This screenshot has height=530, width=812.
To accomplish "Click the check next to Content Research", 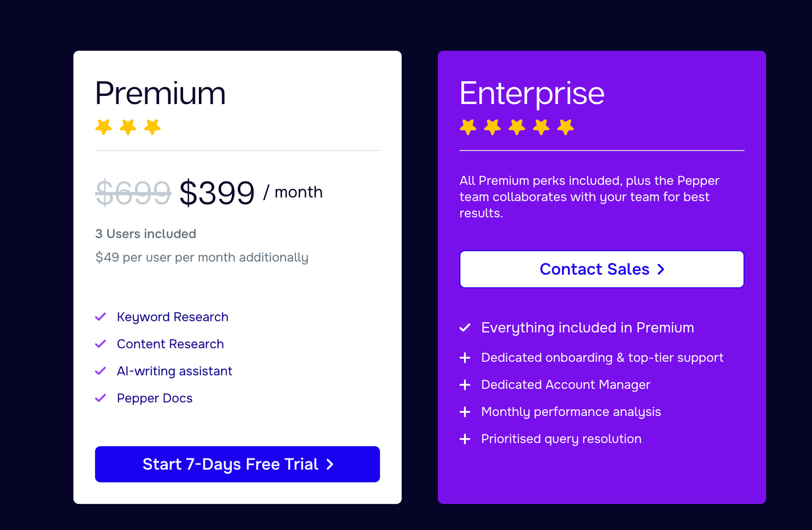I will [101, 344].
